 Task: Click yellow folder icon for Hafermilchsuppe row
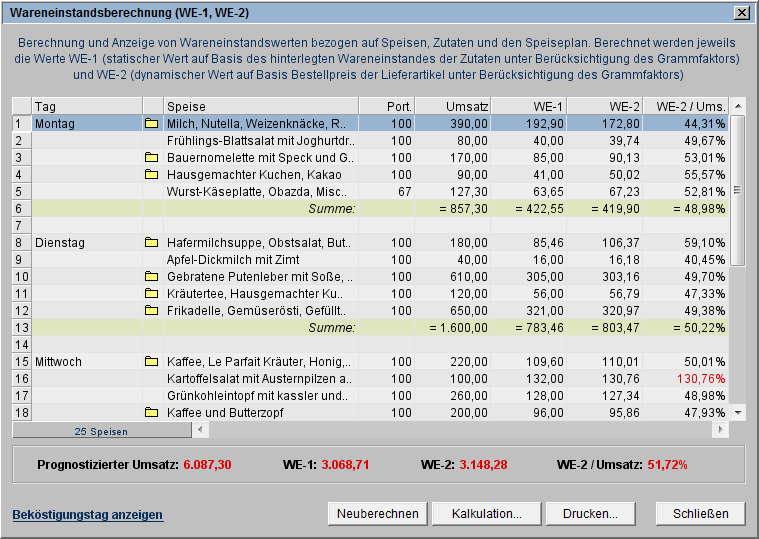point(152,243)
